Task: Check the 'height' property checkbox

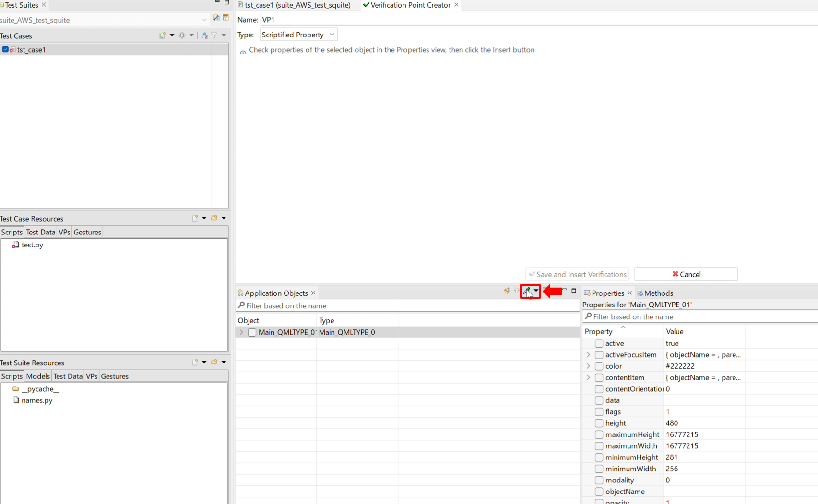Action: [x=599, y=423]
